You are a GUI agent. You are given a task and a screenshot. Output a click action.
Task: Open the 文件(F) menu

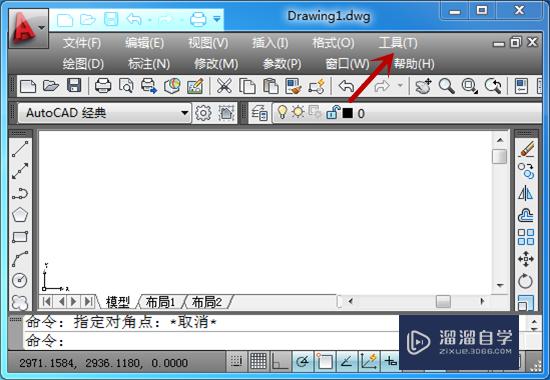[x=82, y=43]
